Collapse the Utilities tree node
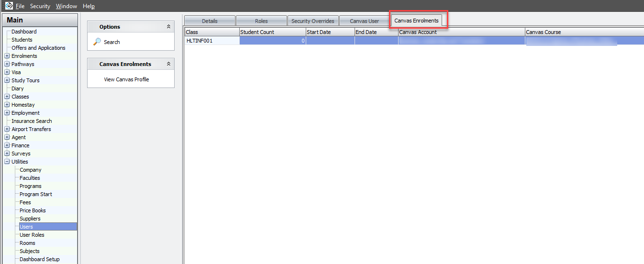This screenshot has height=264, width=644. click(7, 162)
